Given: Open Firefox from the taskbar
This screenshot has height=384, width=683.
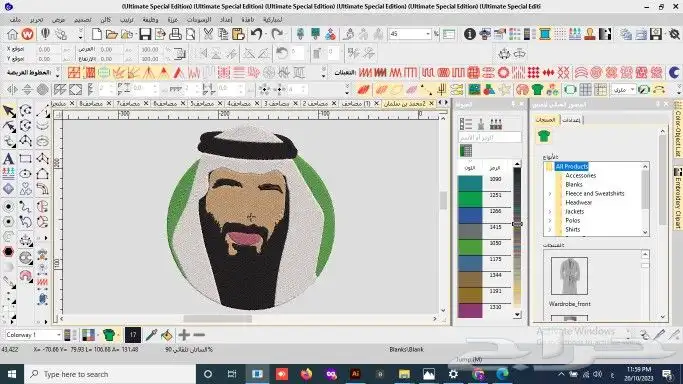Looking at the screenshot, I should click(306, 374).
